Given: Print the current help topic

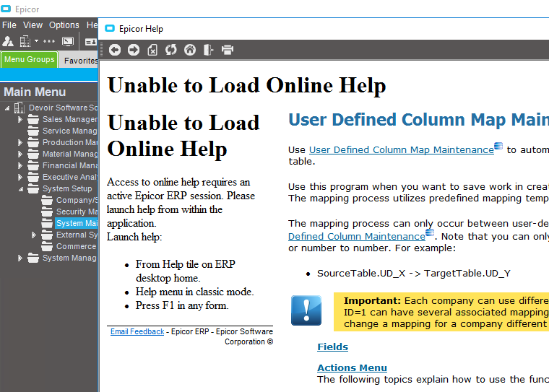Looking at the screenshot, I should click(x=228, y=50).
